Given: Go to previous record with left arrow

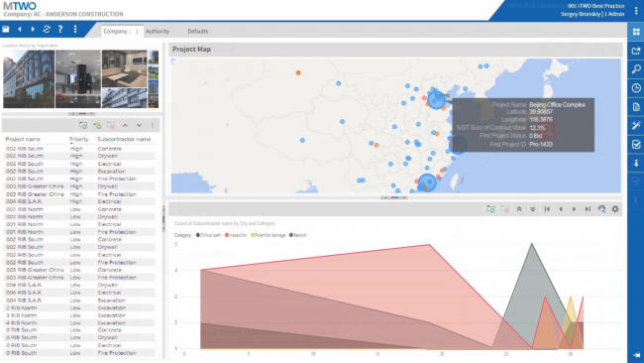Looking at the screenshot, I should point(19,29).
